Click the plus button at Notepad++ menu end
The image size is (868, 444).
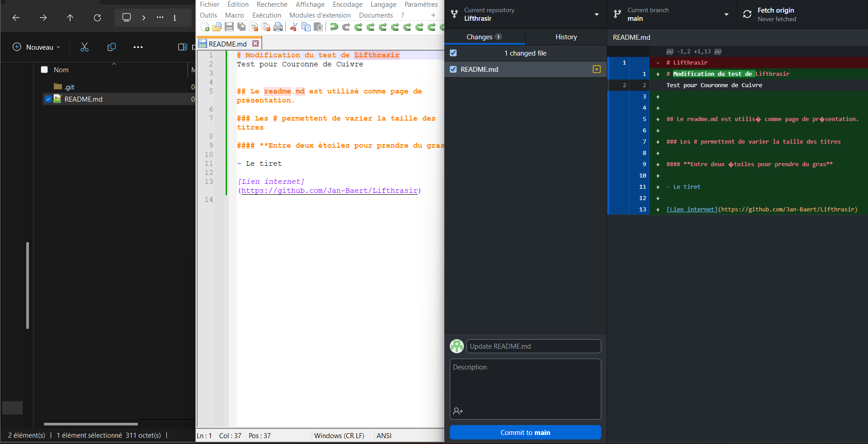tap(433, 15)
